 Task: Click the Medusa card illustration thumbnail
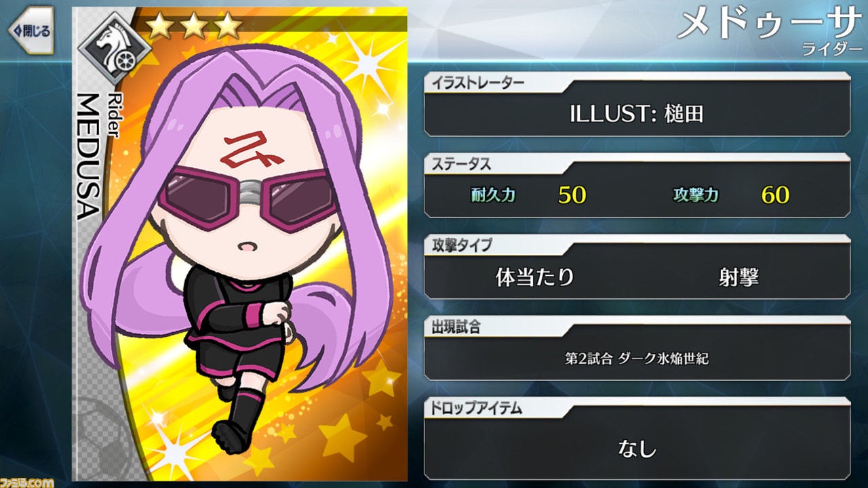(240, 244)
